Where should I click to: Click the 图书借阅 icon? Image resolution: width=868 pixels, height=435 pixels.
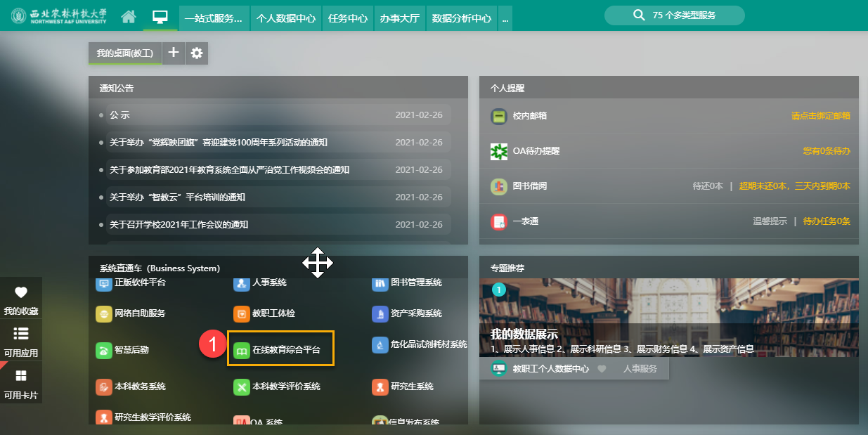coord(498,186)
